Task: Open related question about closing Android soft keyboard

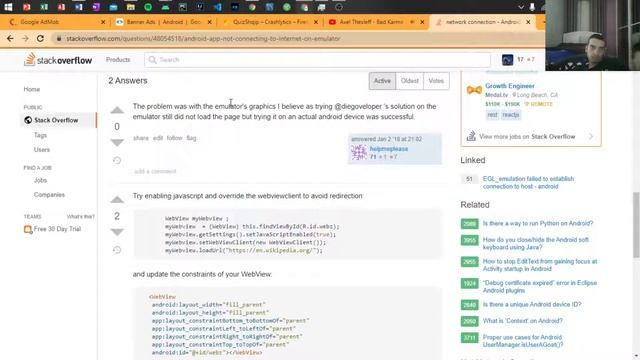Action: [x=536, y=243]
